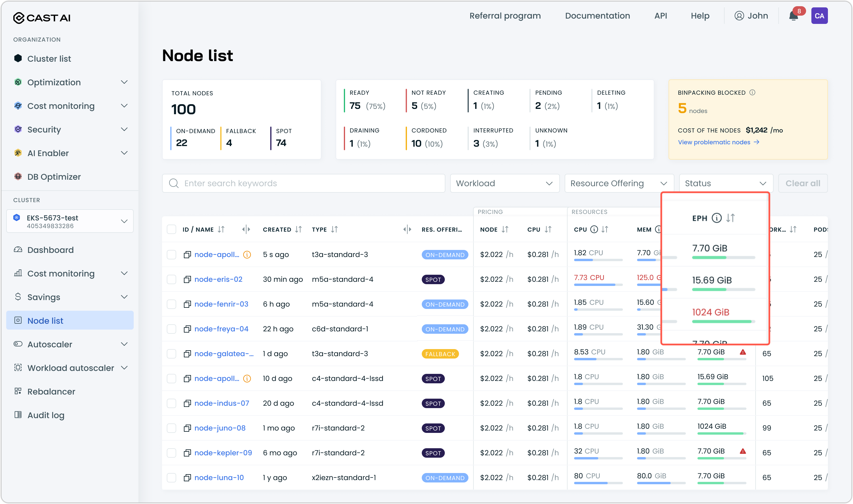Check the select-all checkbox in table header
Viewport: 853px width, 504px height.
171,230
